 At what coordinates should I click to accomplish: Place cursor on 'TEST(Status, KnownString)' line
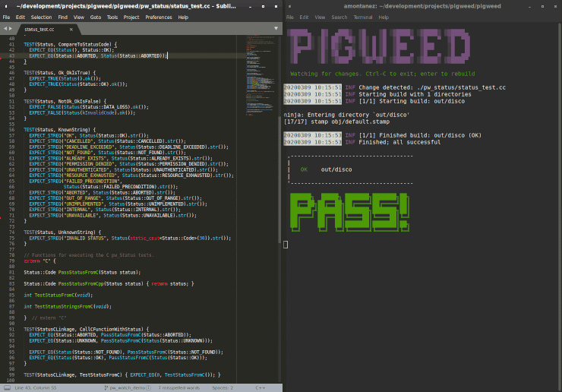[x=60, y=130]
